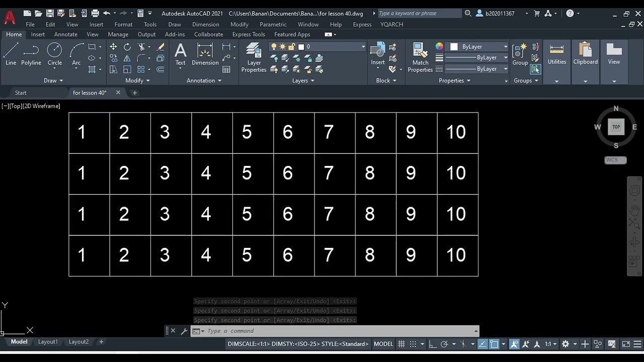Screen dimensions: 644x362
Task: Select the Stretch tool
Action: tap(113, 69)
